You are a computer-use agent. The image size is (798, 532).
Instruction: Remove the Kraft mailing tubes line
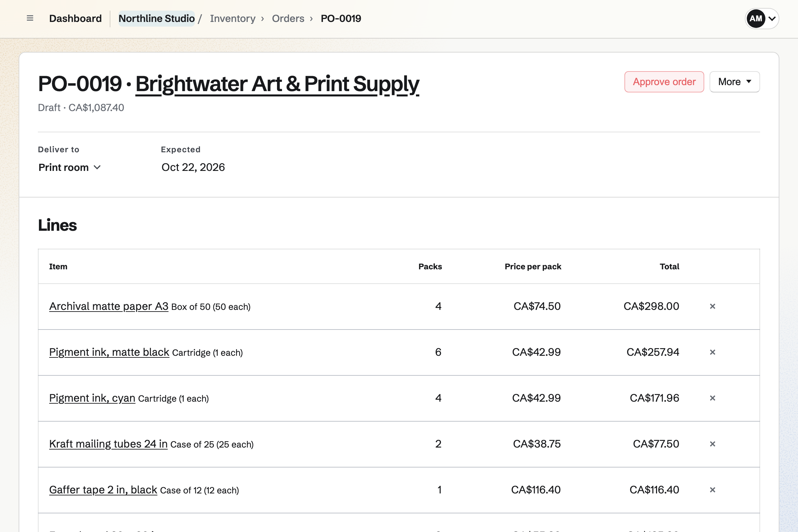[x=713, y=444]
